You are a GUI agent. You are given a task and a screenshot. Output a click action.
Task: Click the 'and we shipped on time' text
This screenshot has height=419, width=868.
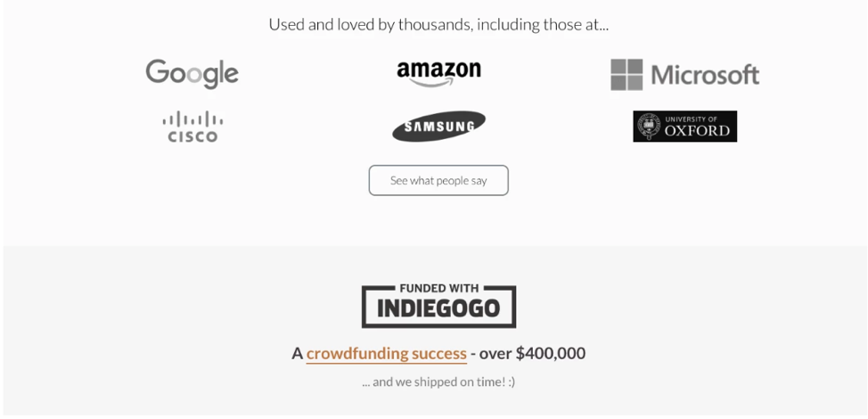[x=438, y=382]
